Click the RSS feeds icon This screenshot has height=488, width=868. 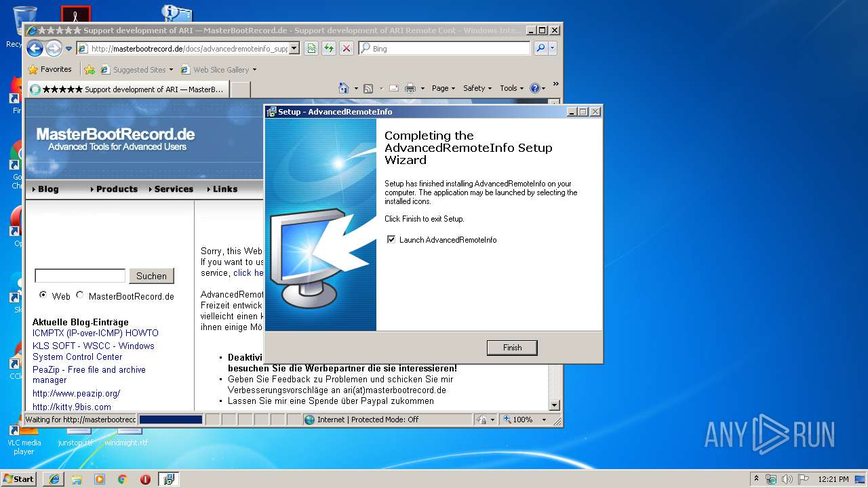point(368,88)
